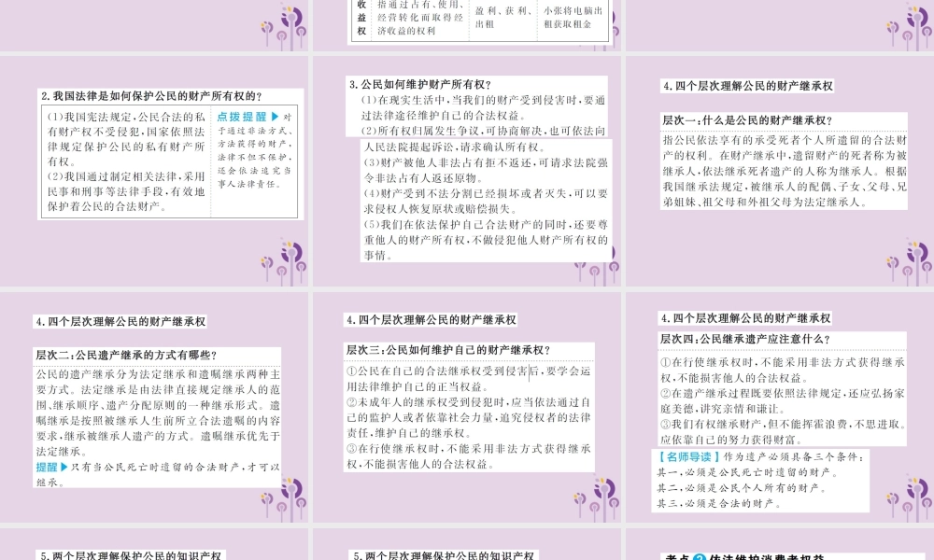Viewport: 934px width, 560px height.
Task: Click paragraph (2)所有权归属发生争议
Action: point(484,138)
